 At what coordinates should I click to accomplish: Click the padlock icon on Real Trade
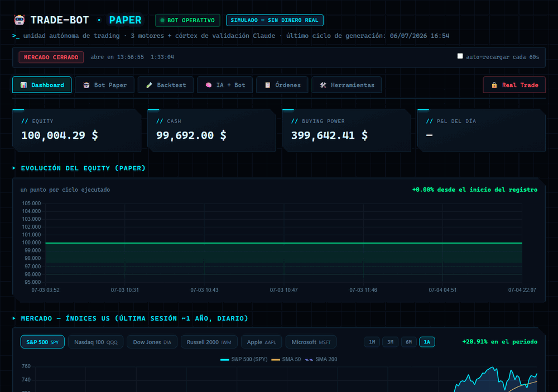point(494,85)
